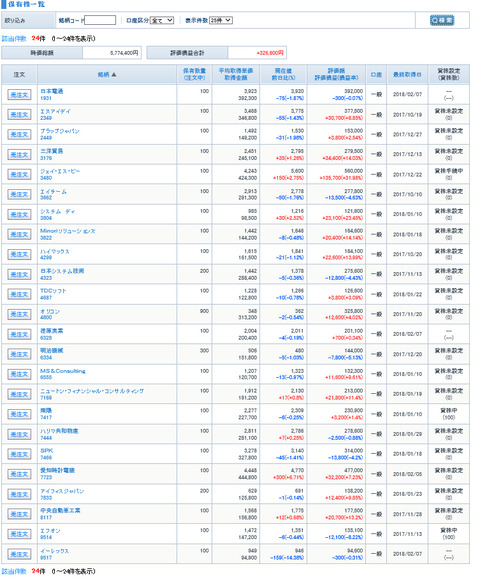Click the 平均取得単価 column header
Viewport: 480px width, 578px height.
[236, 74]
